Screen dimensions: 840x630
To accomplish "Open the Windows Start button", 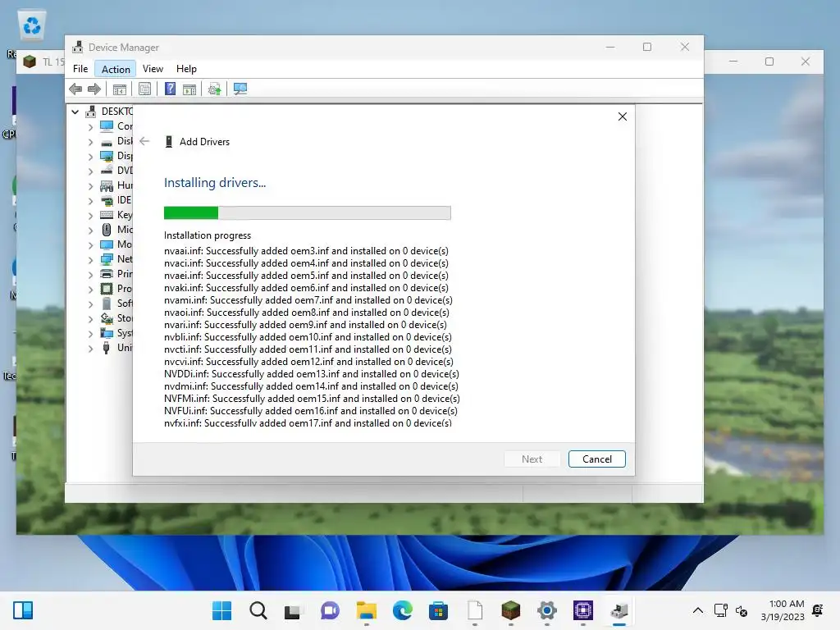I will (x=221, y=610).
